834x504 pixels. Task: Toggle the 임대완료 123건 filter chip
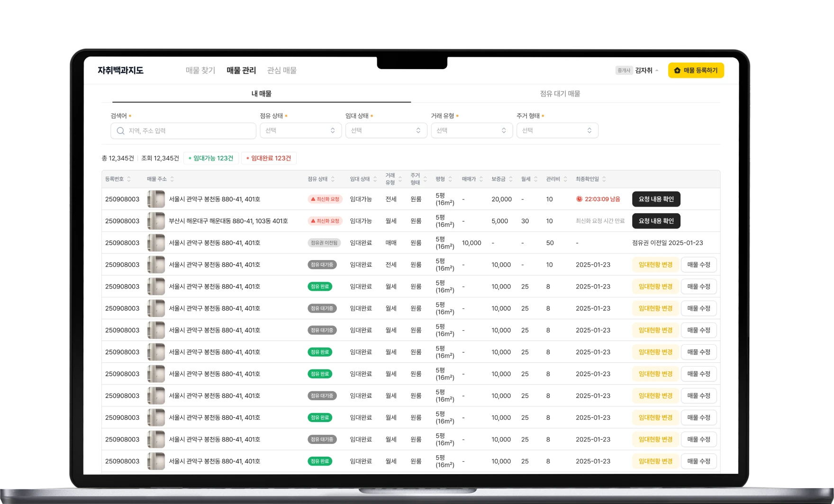coord(269,158)
